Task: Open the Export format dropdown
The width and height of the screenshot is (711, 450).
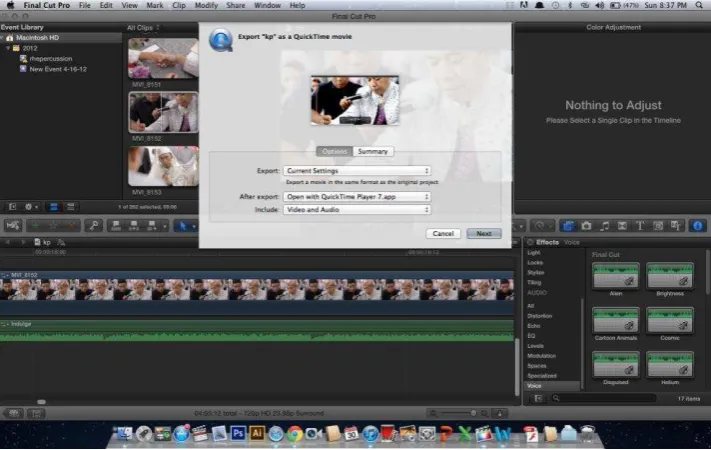Action: [x=357, y=171]
